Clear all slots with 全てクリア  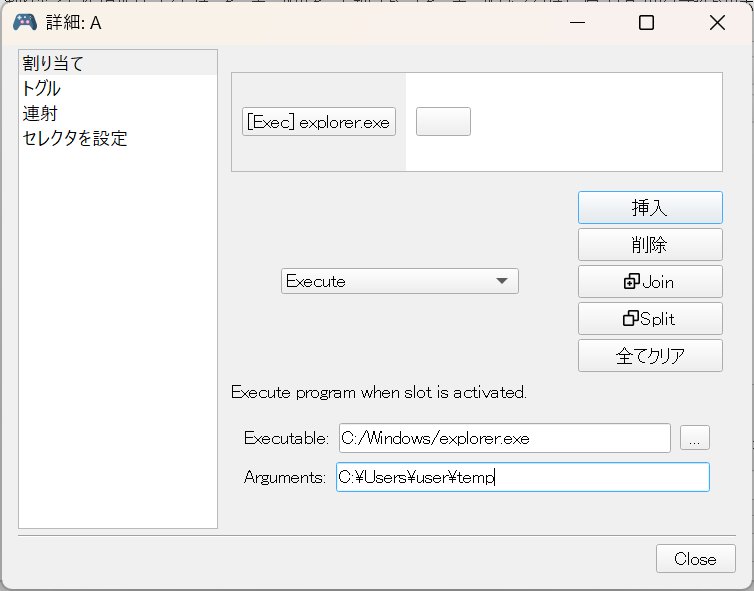649,355
